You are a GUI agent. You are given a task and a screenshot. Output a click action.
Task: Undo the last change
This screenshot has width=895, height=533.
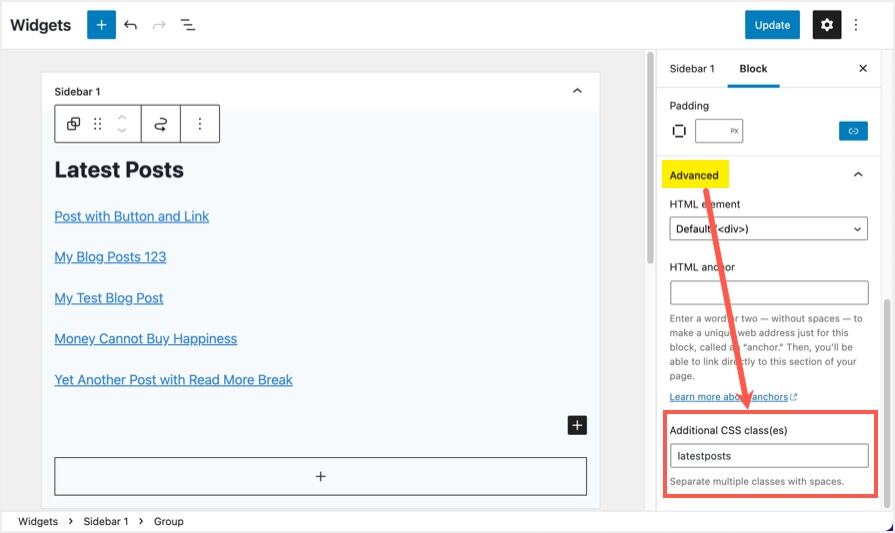click(x=131, y=25)
